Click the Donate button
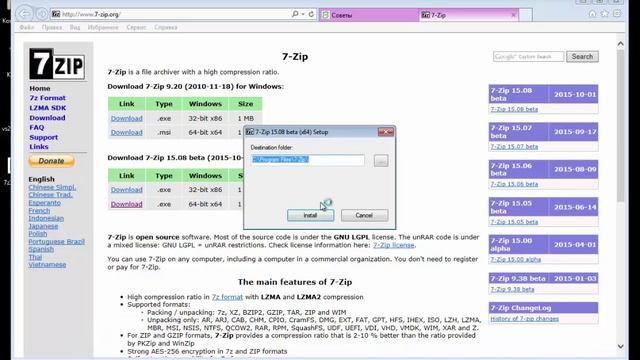The image size is (640, 360). (x=51, y=161)
